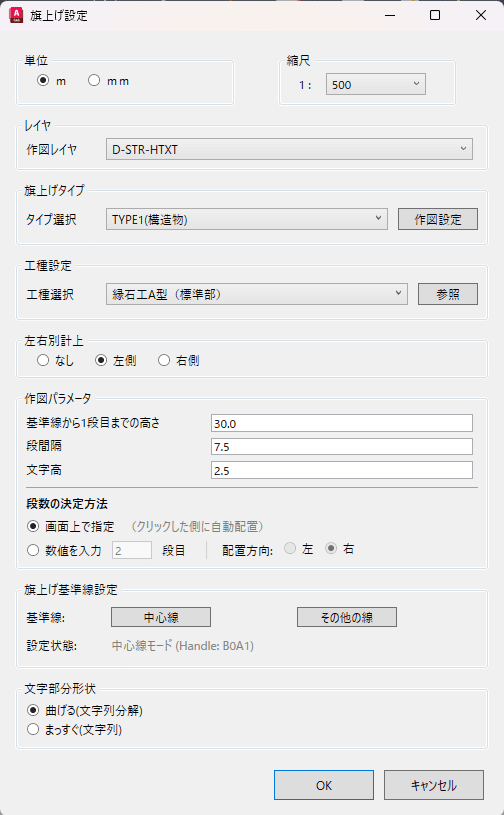The image size is (504, 815).
Task: Click the 段間隔 input field
Action: coord(342,446)
